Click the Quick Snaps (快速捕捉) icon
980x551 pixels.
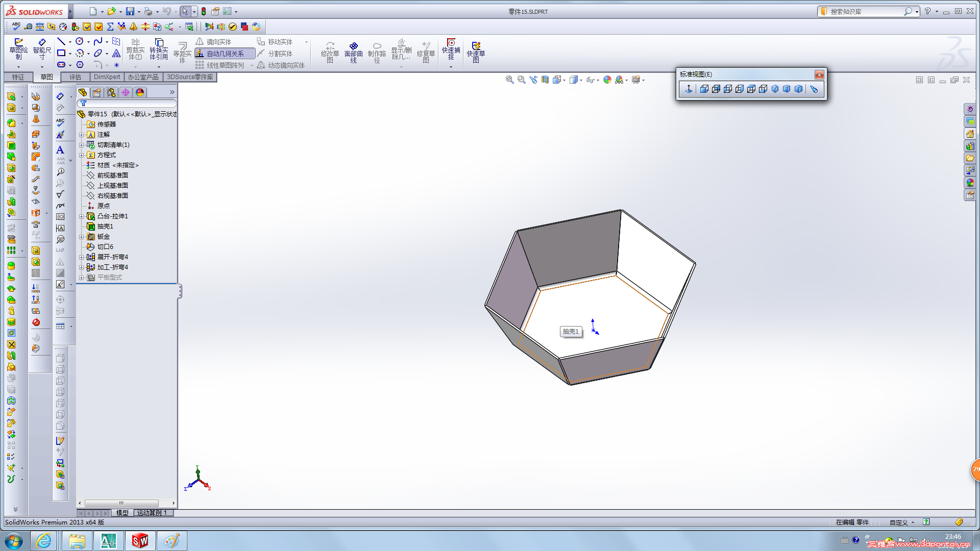pos(451,49)
